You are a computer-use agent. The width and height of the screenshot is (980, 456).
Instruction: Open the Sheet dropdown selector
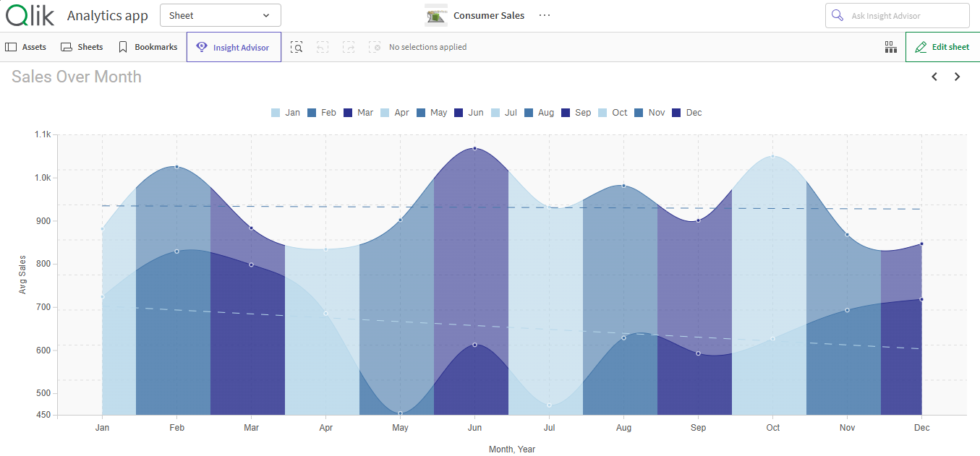click(x=220, y=15)
